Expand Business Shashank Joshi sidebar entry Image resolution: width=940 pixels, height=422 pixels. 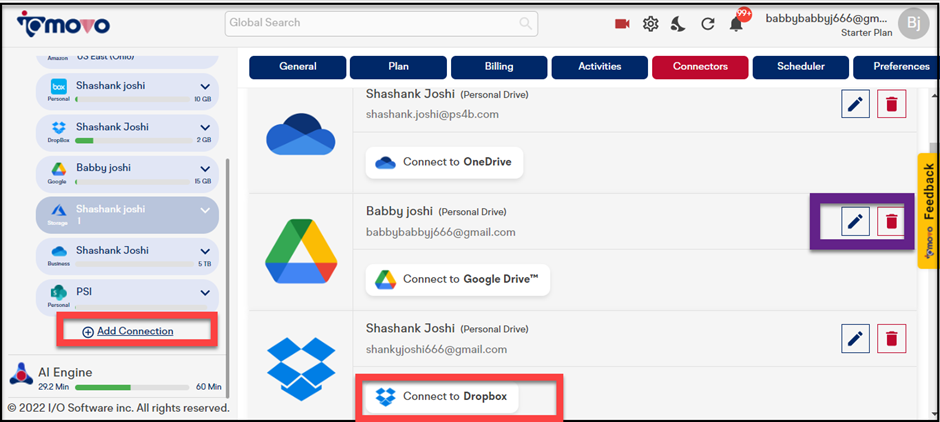(205, 251)
